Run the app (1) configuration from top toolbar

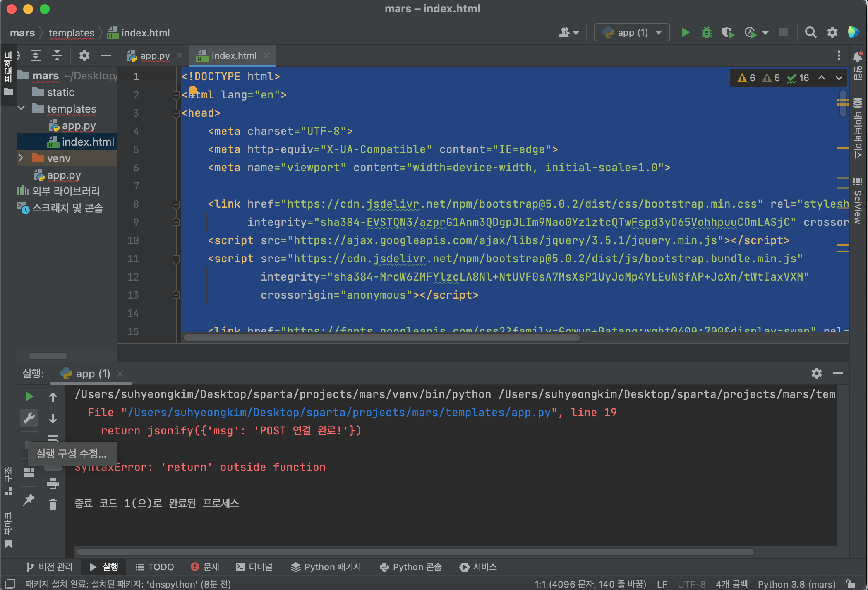click(x=685, y=32)
